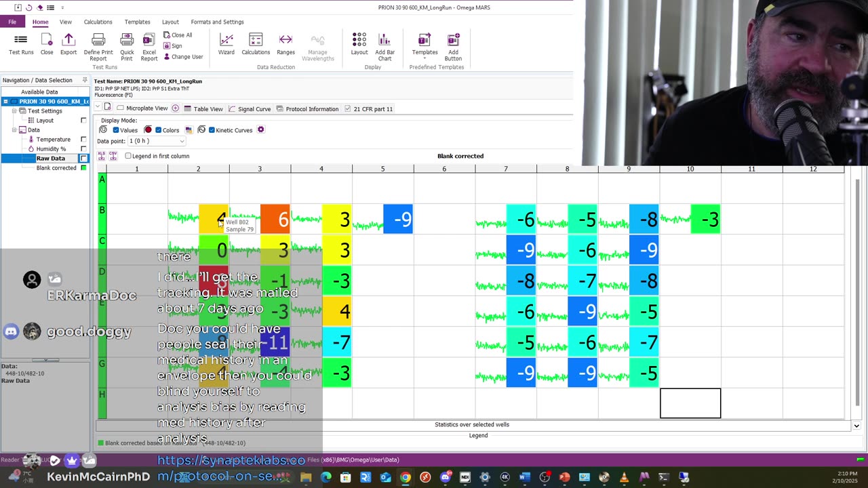Add a new view tab with plus icon
Screen dimensions: 868x488
[x=175, y=108]
